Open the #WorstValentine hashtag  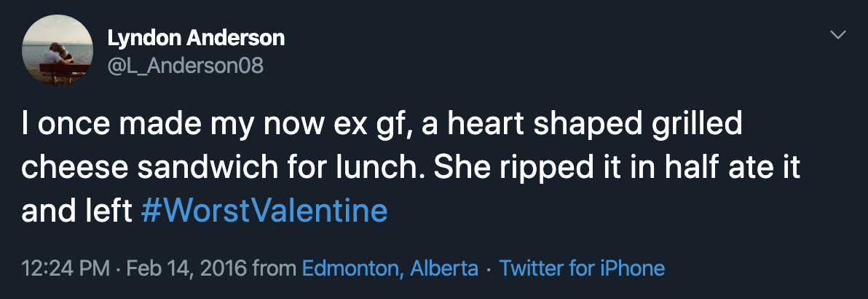(x=263, y=211)
